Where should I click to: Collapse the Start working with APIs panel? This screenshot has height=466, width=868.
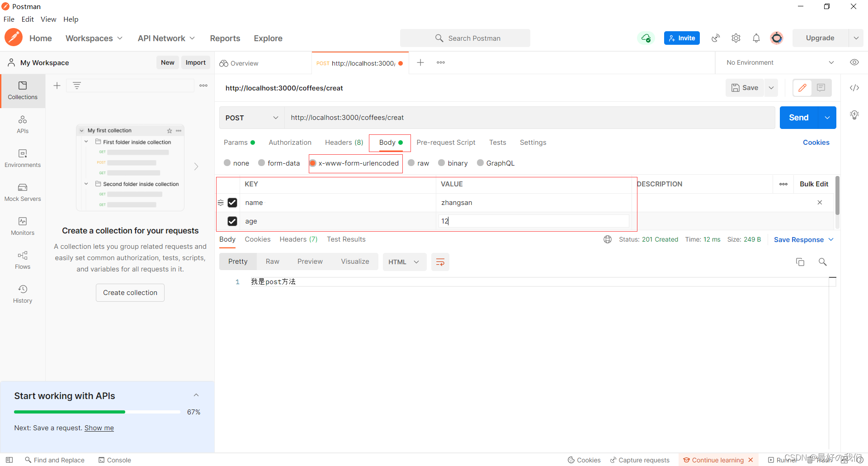tap(196, 395)
